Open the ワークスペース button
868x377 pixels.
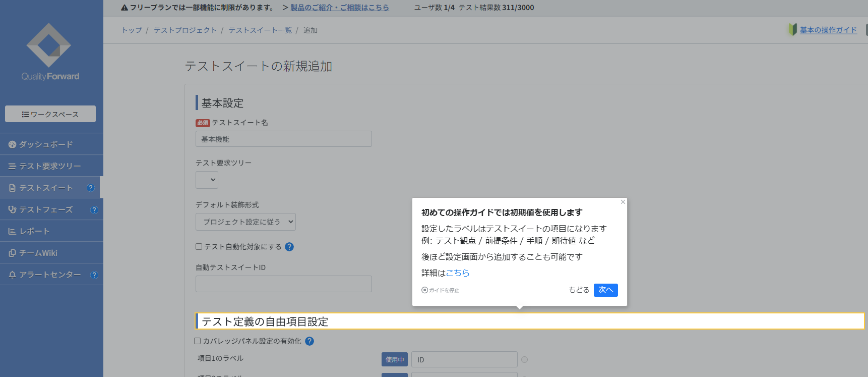(50, 114)
